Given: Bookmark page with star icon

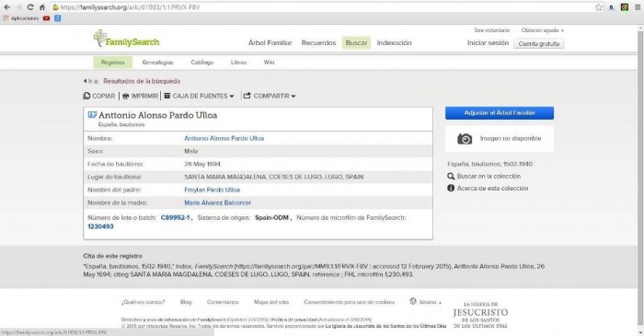Looking at the screenshot, I should (599, 7).
